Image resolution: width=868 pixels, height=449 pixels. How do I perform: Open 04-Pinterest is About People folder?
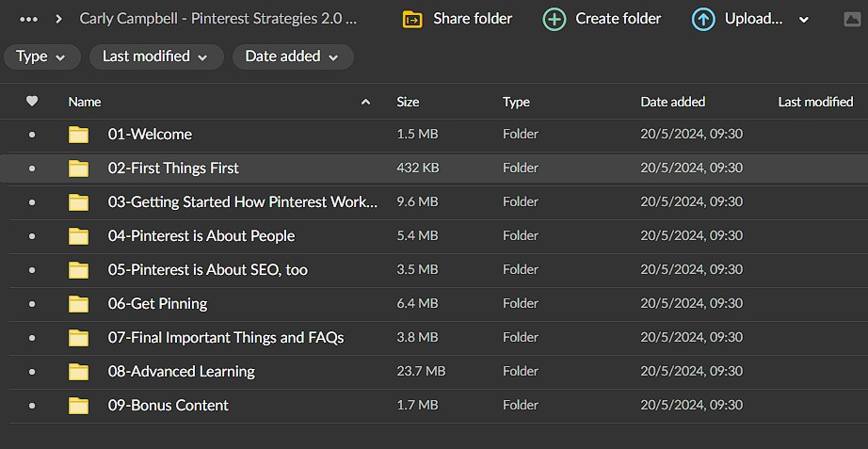(201, 236)
